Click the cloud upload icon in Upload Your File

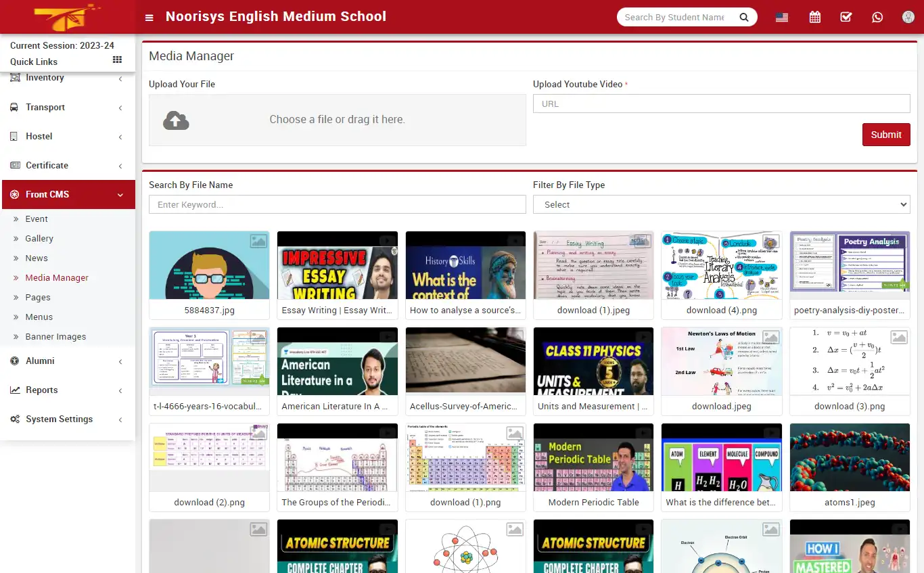pos(175,120)
